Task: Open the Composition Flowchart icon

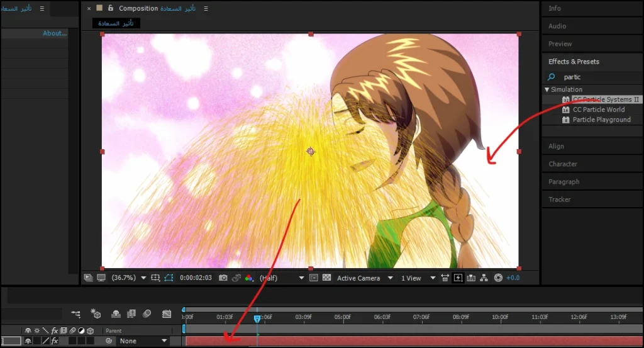Action: pyautogui.click(x=484, y=278)
